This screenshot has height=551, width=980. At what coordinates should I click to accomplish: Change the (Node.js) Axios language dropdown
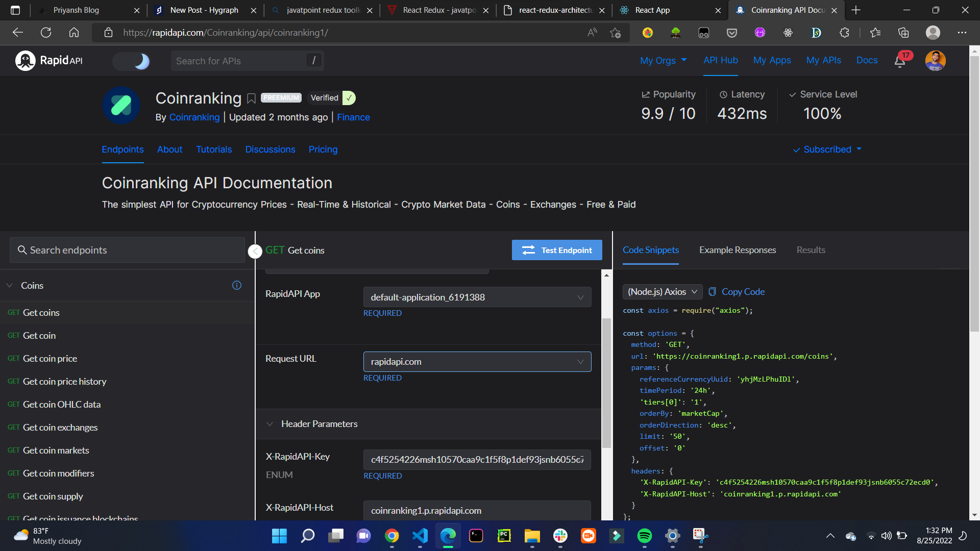click(x=663, y=292)
